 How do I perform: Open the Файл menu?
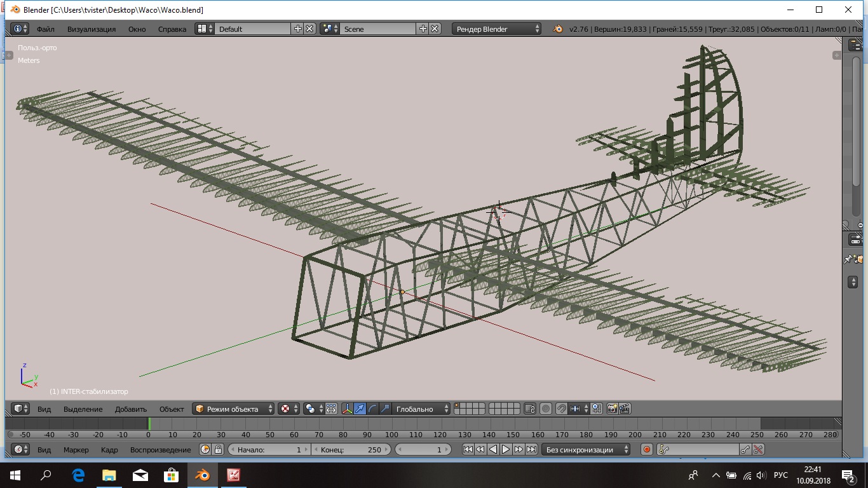pyautogui.click(x=45, y=29)
